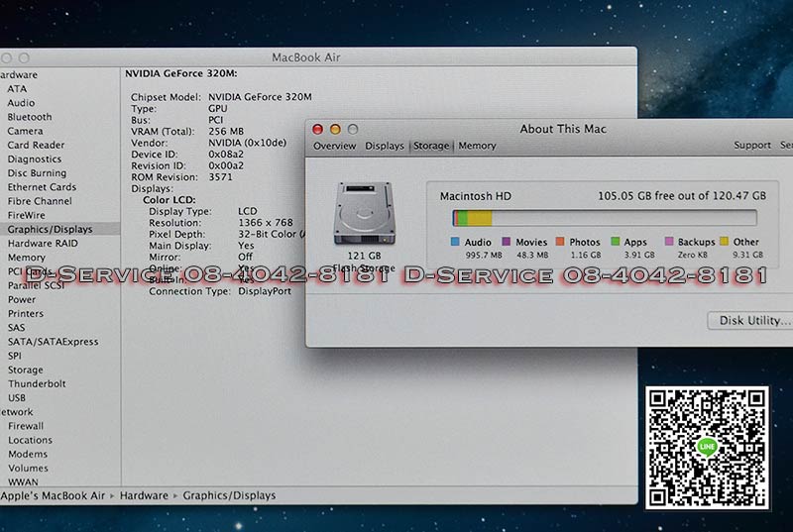Select SATA/SATAExpress in the sidebar
Image resolution: width=793 pixels, height=532 pixels.
(54, 342)
